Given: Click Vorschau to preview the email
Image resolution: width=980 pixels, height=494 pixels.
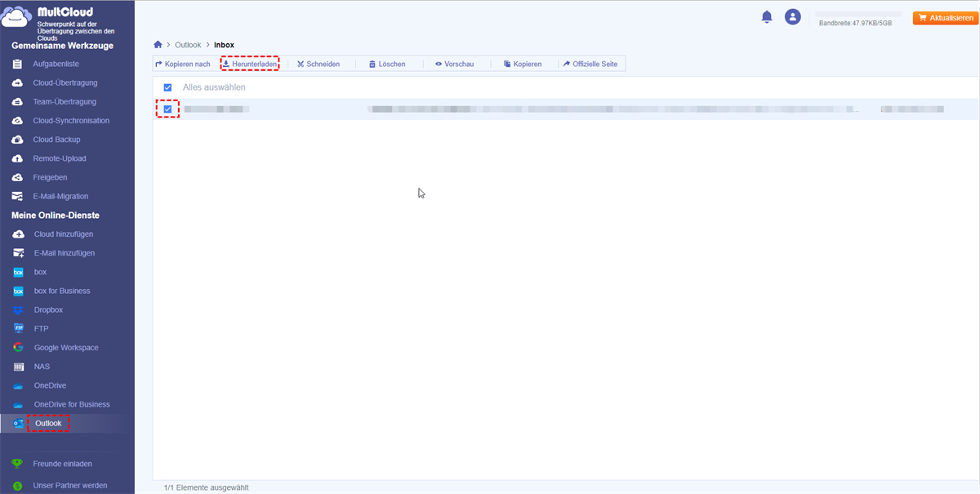Looking at the screenshot, I should click(x=454, y=64).
